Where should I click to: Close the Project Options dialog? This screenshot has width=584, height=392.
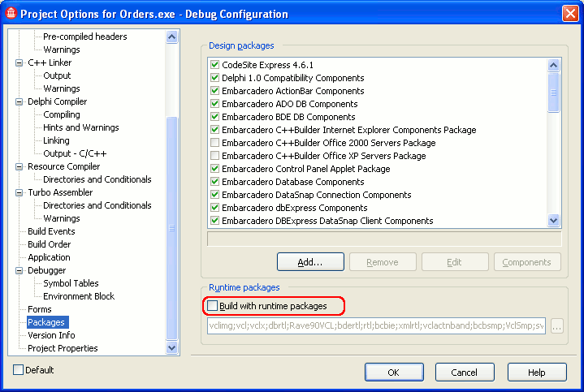tap(570, 14)
